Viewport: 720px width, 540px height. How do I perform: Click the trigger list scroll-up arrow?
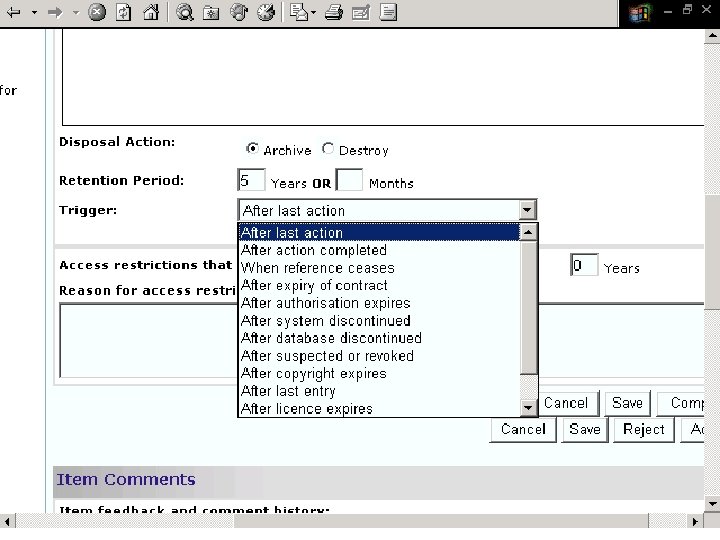click(528, 232)
